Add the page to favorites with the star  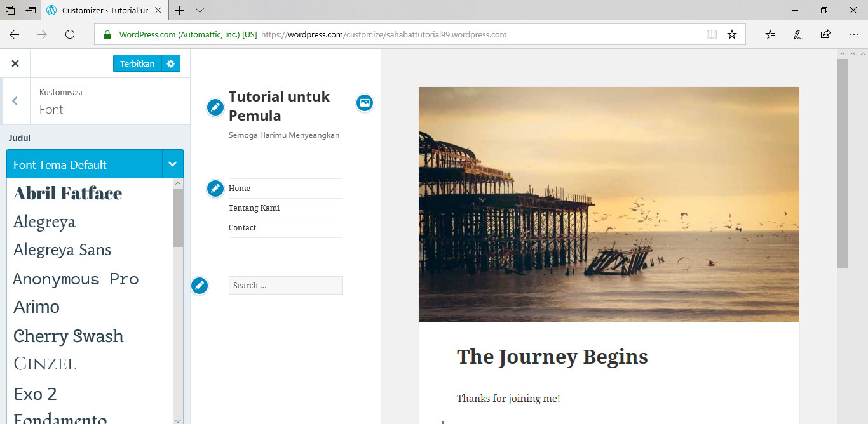pyautogui.click(x=732, y=35)
